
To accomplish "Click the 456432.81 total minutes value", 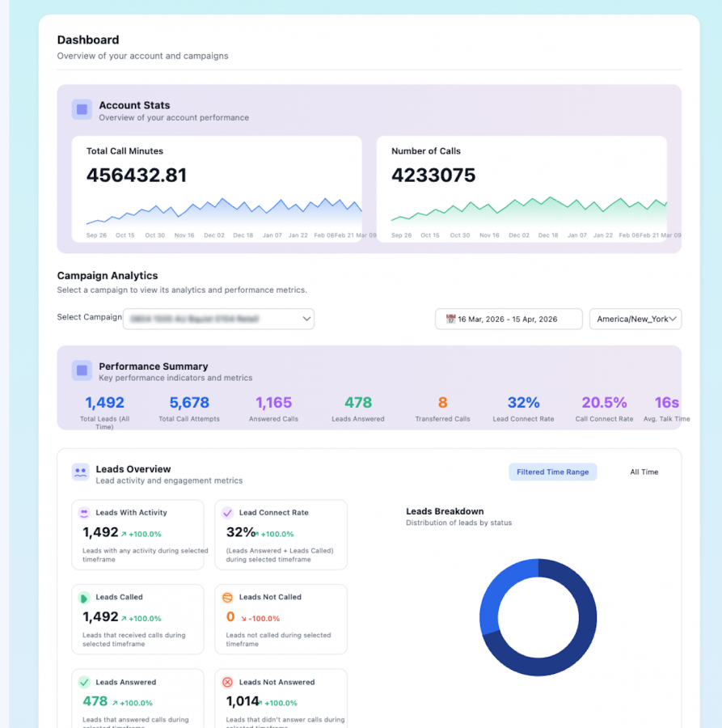I will [x=137, y=175].
